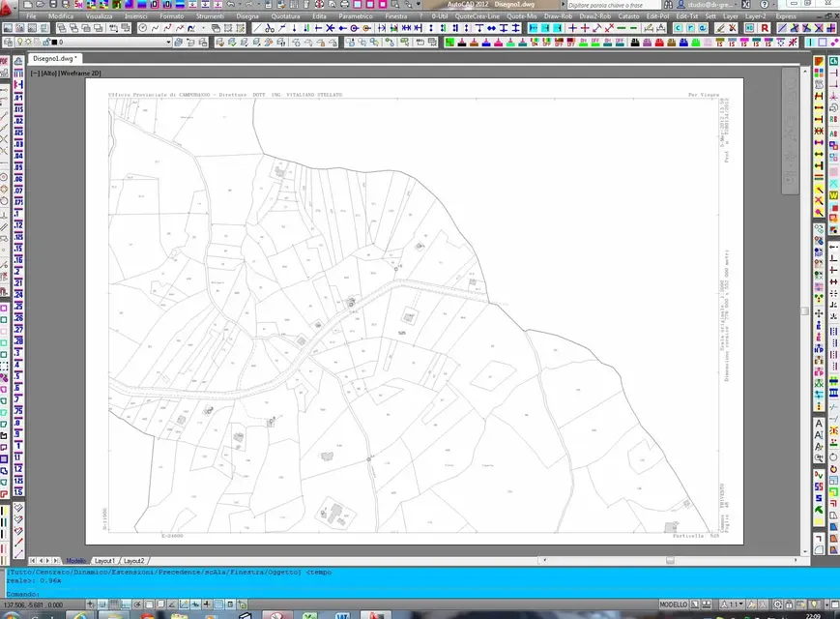Screen dimensions: 840x619
Task: Click the red cross plus icon in toolbar
Action: pos(585,28)
